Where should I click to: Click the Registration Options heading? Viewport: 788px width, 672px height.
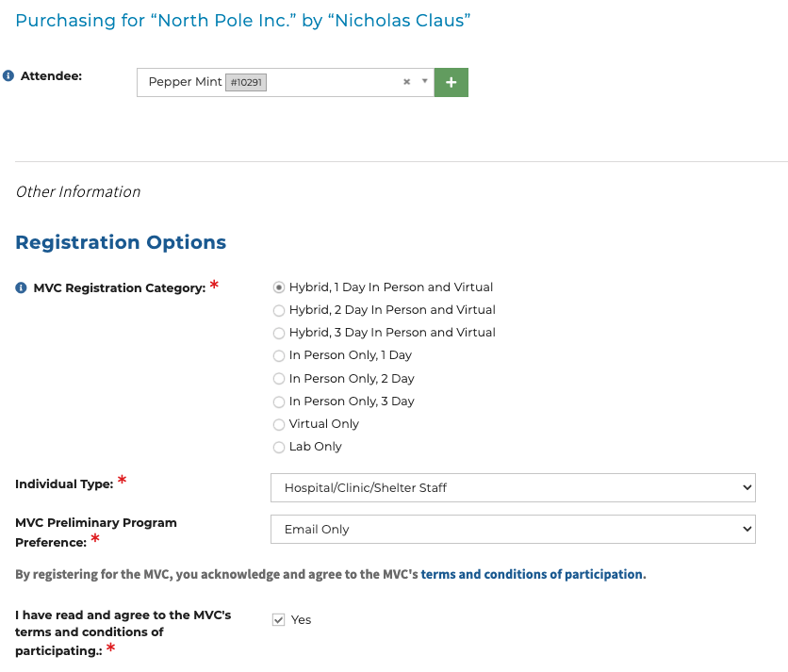(x=121, y=242)
